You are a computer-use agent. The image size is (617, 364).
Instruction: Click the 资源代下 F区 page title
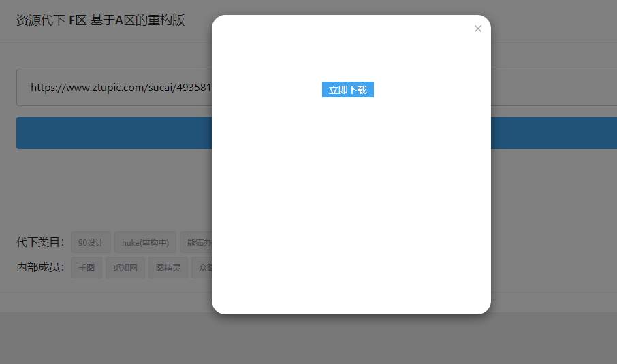click(x=100, y=20)
